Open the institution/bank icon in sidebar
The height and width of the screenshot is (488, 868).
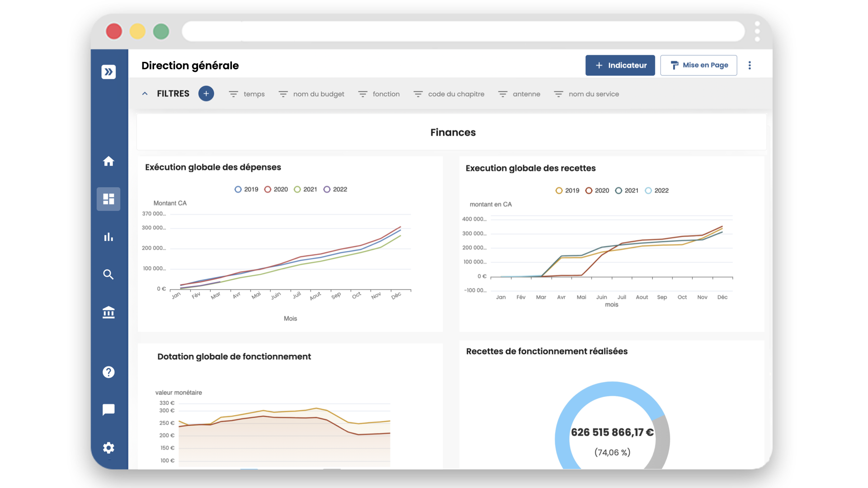tap(108, 312)
